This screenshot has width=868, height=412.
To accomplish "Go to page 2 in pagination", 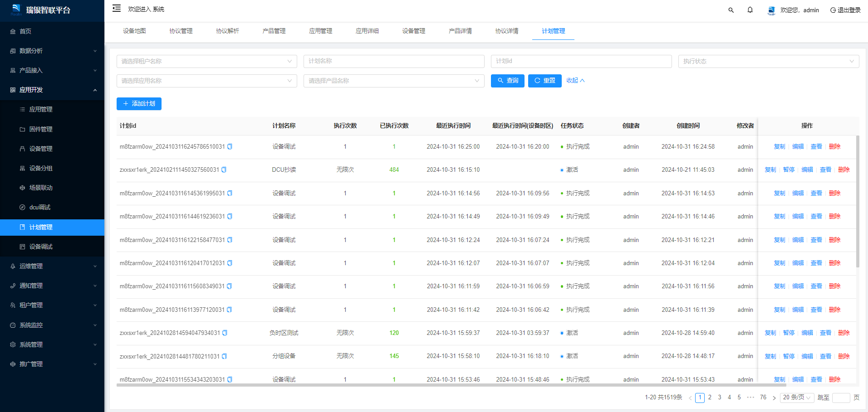I will 710,397.
